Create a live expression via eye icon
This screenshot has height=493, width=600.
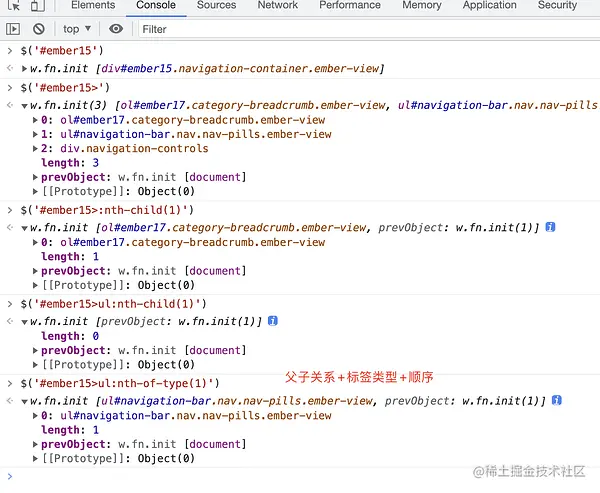pyautogui.click(x=116, y=29)
